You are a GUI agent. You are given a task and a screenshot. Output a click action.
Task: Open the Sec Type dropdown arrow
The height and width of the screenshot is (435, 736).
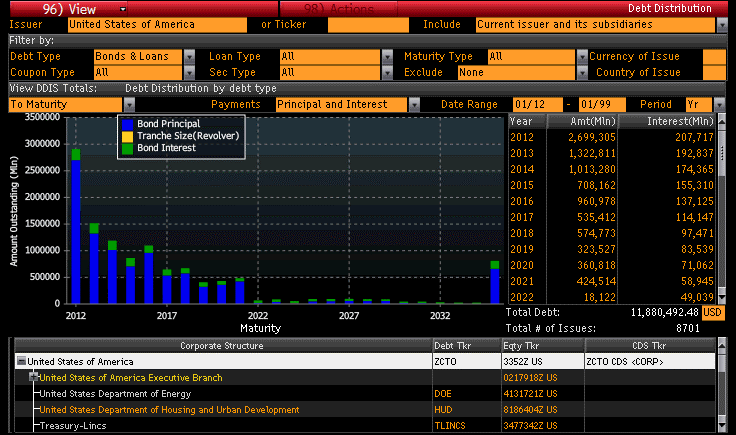pyautogui.click(x=387, y=73)
